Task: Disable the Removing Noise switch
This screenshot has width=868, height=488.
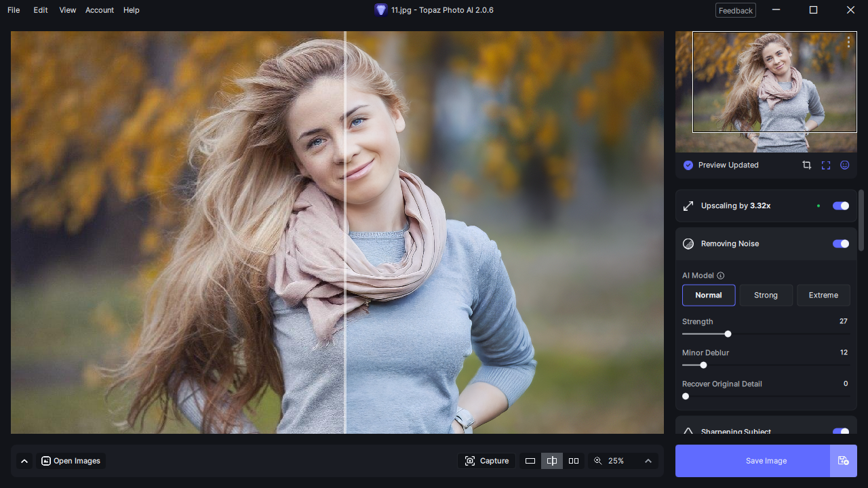Action: [x=841, y=244]
